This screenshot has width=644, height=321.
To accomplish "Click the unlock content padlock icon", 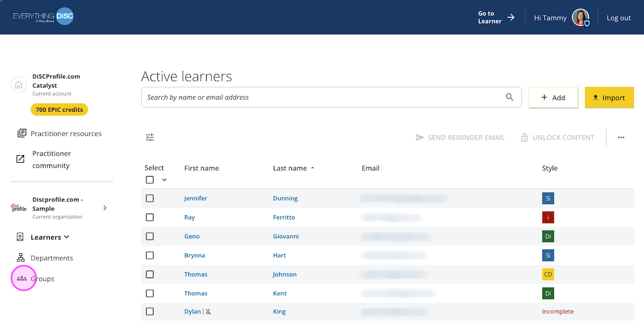I will pyautogui.click(x=524, y=137).
